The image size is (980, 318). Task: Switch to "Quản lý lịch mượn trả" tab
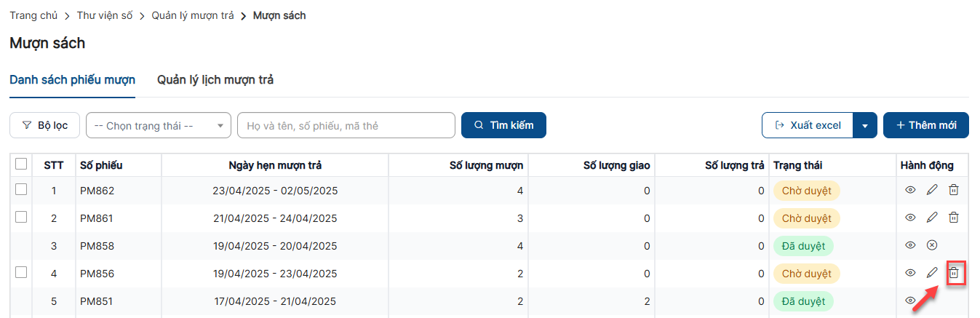click(x=215, y=80)
